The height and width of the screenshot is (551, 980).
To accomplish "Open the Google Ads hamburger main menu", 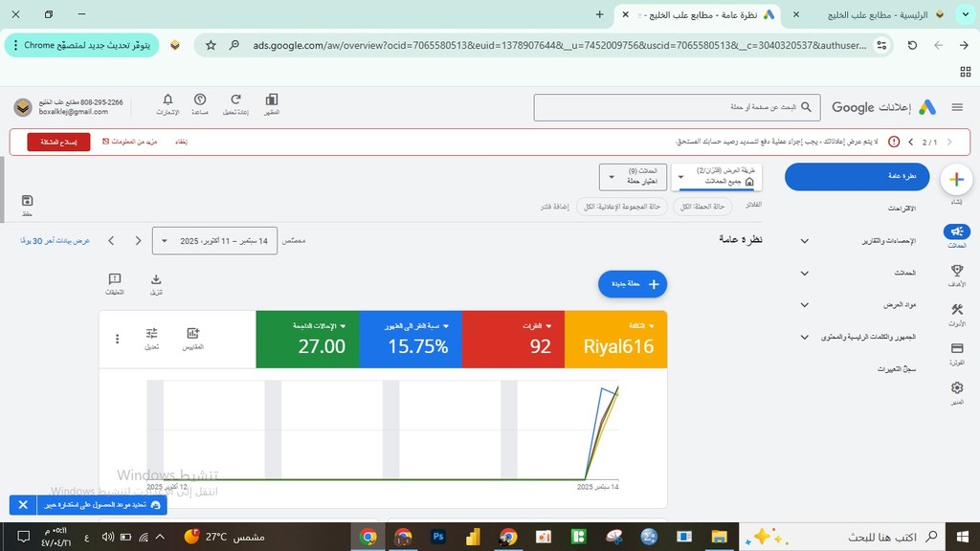I will (x=957, y=107).
